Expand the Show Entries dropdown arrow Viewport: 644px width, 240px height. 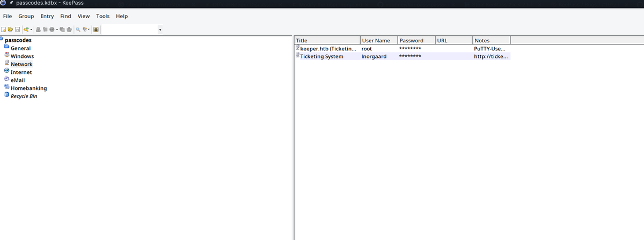pyautogui.click(x=89, y=29)
